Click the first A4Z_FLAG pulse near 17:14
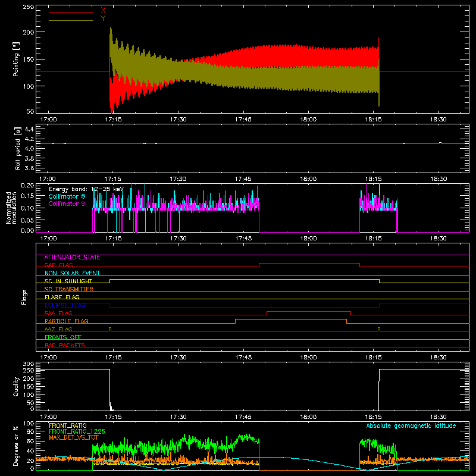The image size is (476, 476). [x=110, y=329]
